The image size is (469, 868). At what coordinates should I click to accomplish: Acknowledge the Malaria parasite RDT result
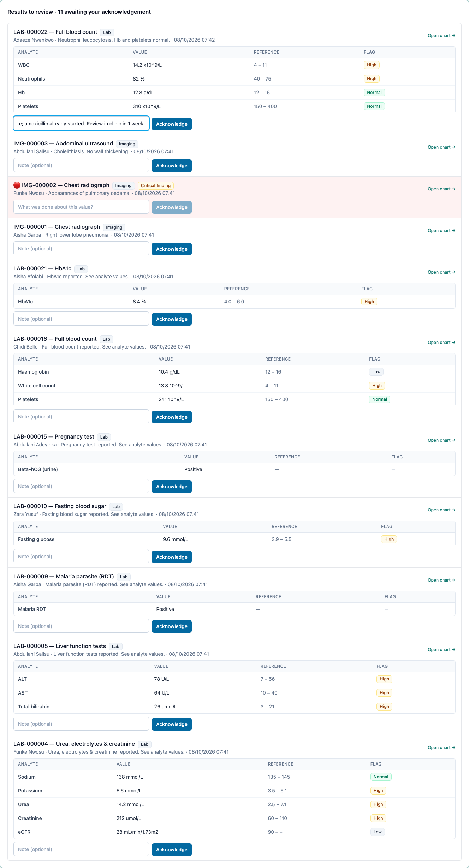click(172, 626)
